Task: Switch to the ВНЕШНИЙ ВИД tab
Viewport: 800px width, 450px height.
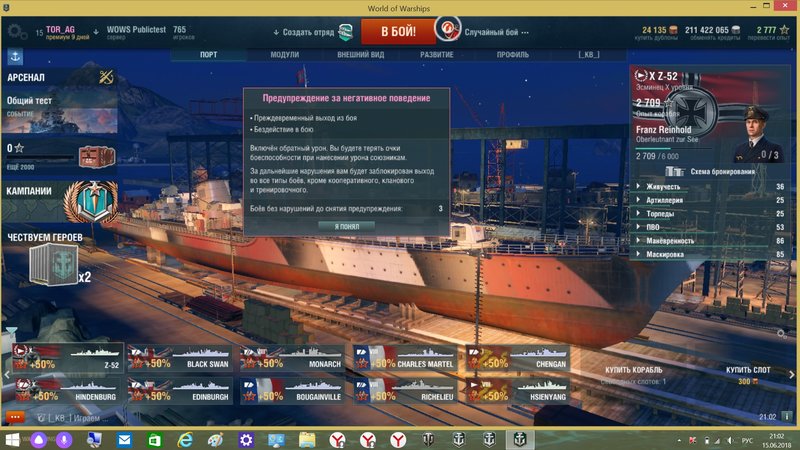Action: pos(361,55)
